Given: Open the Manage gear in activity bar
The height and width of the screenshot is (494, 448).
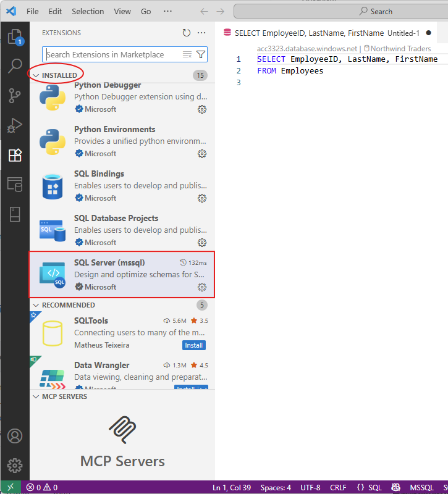Looking at the screenshot, I should click(15, 466).
